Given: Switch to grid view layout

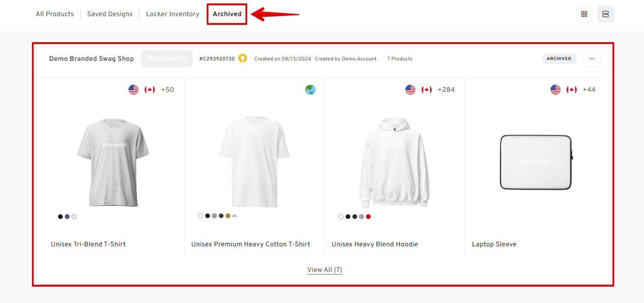Looking at the screenshot, I should point(584,14).
